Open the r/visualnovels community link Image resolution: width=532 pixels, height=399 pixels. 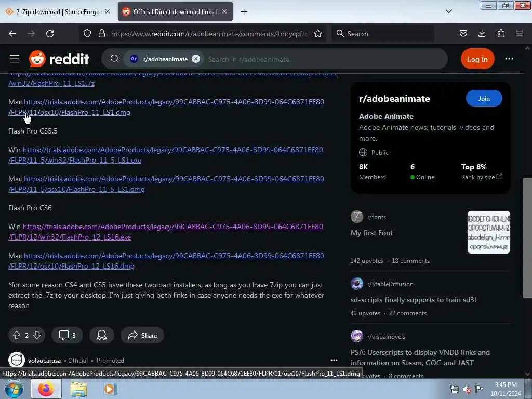[386, 337]
